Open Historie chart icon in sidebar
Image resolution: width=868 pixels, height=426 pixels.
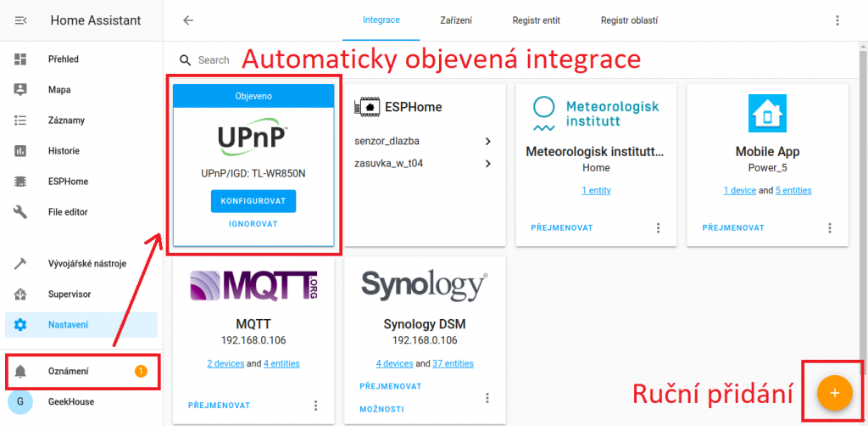coord(20,151)
